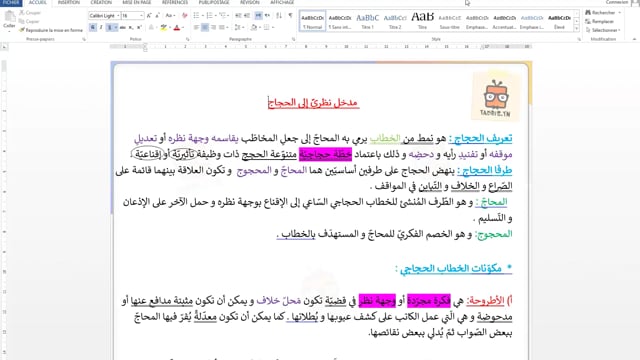Open the Police font dialog launcher
The height and width of the screenshot is (360, 640).
[188, 39]
